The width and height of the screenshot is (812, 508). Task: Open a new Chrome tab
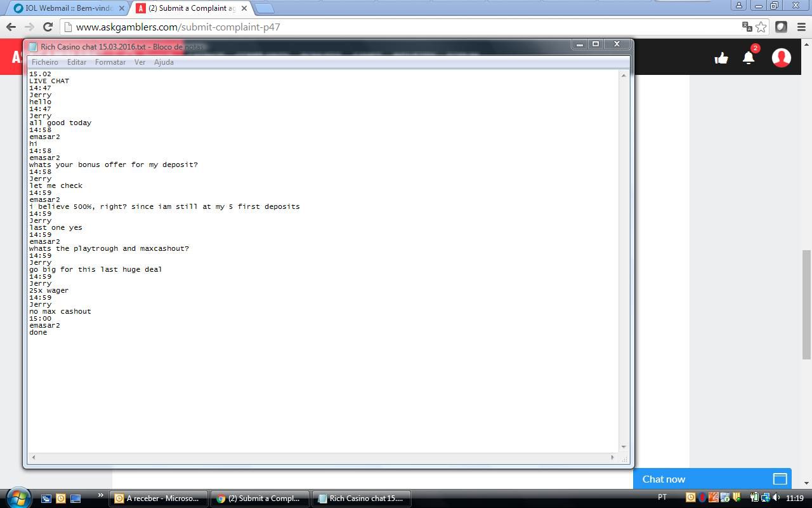click(265, 8)
